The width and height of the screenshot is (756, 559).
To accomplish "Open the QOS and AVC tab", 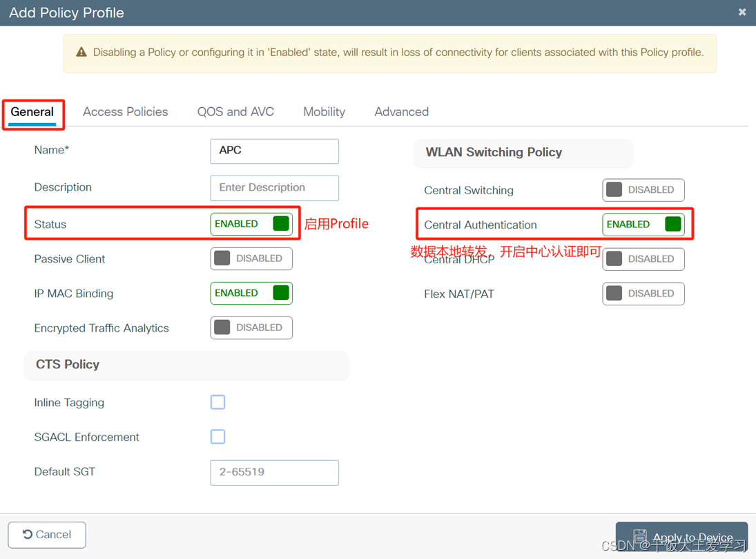I will coord(235,111).
